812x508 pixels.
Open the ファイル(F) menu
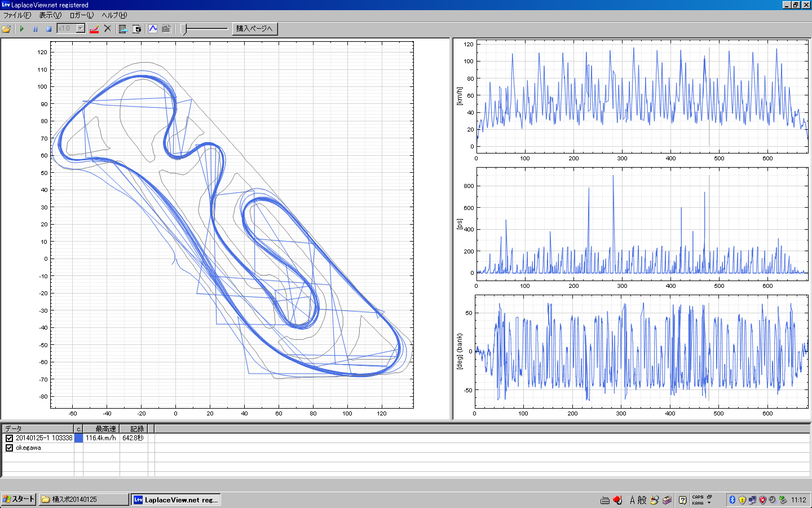[x=17, y=15]
